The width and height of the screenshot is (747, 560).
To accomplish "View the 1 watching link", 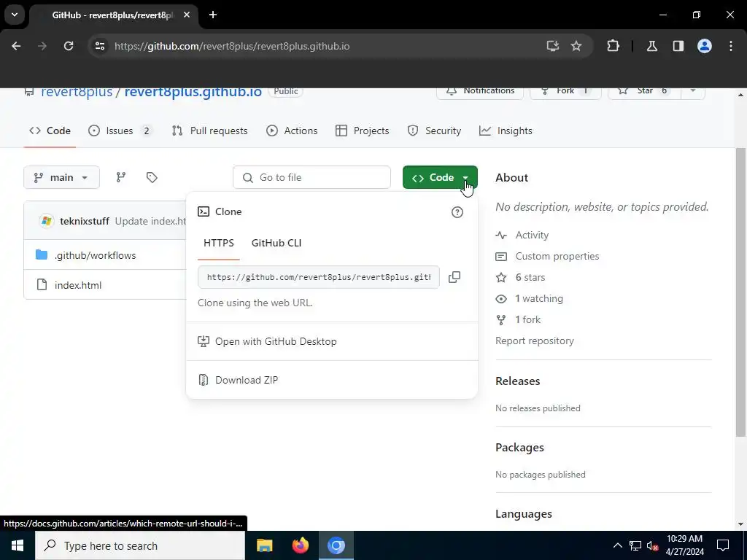I will pos(539,298).
